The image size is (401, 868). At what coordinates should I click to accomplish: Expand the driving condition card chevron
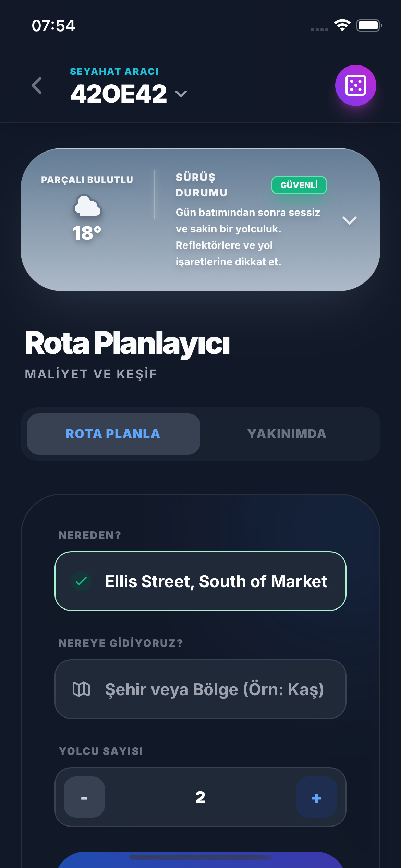pos(349,220)
